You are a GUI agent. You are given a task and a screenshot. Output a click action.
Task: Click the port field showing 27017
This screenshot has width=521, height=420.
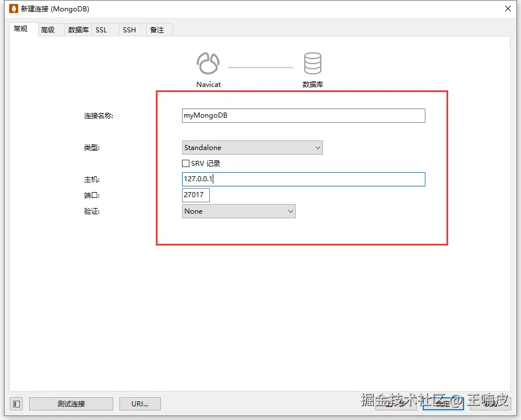196,195
